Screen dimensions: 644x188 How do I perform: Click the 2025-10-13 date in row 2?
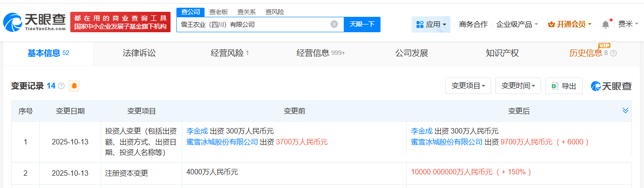pyautogui.click(x=70, y=173)
